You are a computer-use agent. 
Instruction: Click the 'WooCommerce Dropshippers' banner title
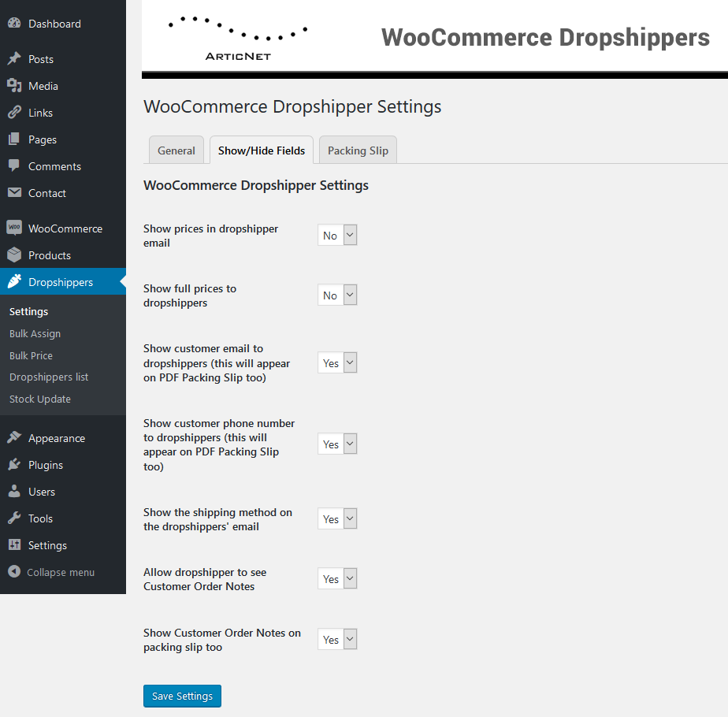(545, 38)
